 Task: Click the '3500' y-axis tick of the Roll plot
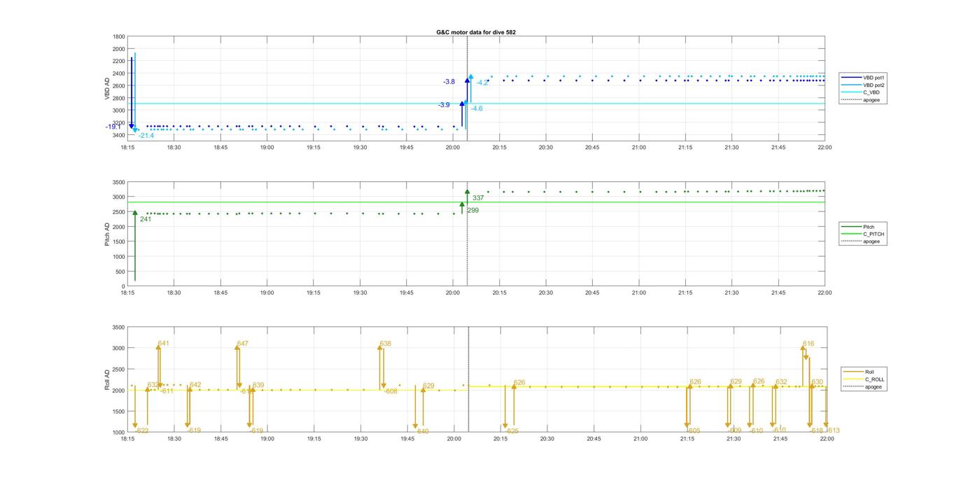tap(119, 328)
